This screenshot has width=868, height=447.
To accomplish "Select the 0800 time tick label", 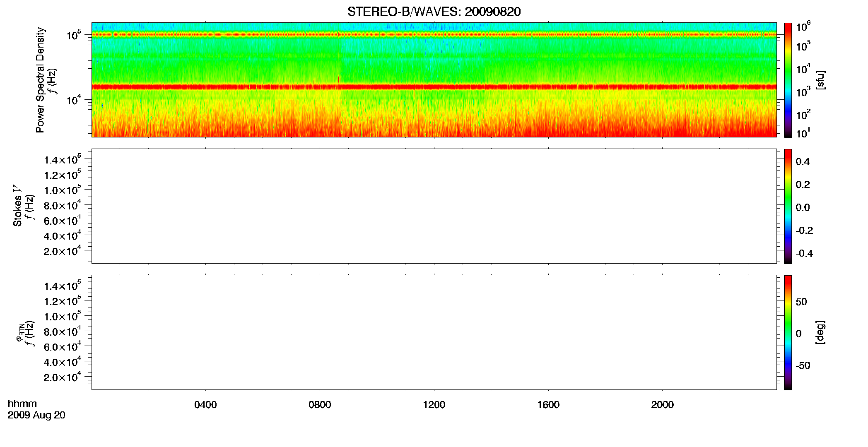I will (x=320, y=405).
